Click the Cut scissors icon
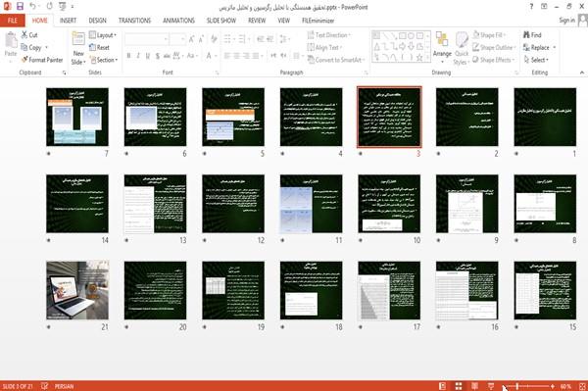 (x=24, y=35)
